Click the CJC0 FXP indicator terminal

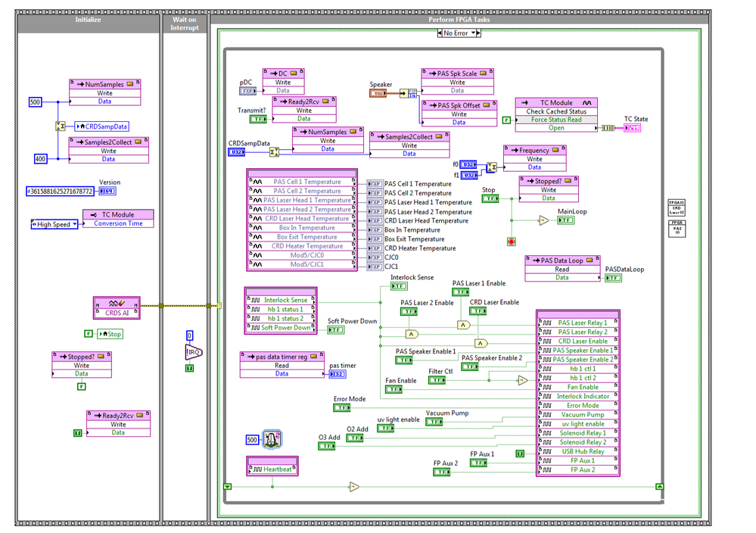(x=375, y=257)
